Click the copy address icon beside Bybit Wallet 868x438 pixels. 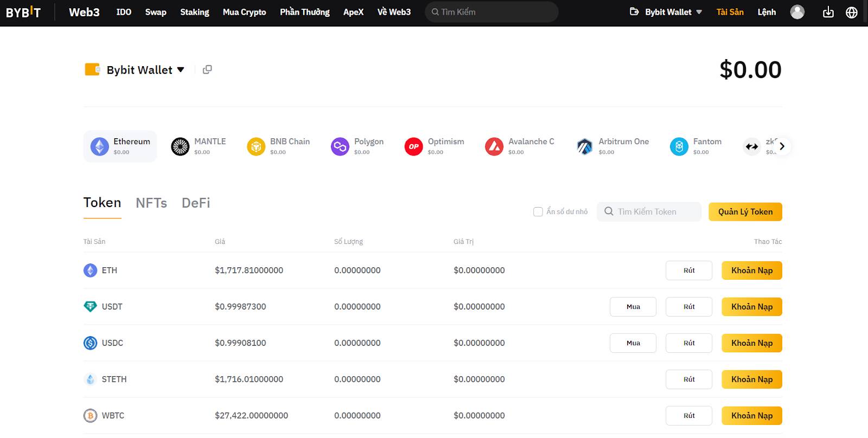click(x=207, y=69)
